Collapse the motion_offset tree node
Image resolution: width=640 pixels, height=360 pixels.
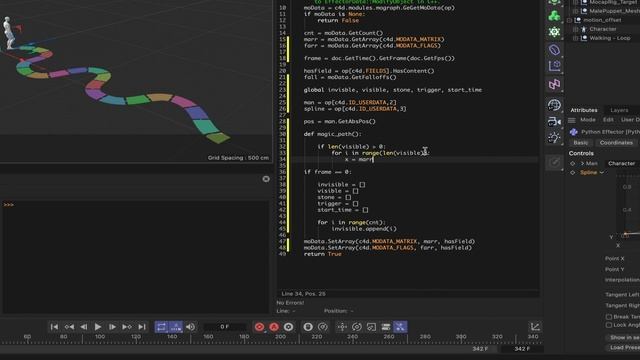tap(569, 20)
